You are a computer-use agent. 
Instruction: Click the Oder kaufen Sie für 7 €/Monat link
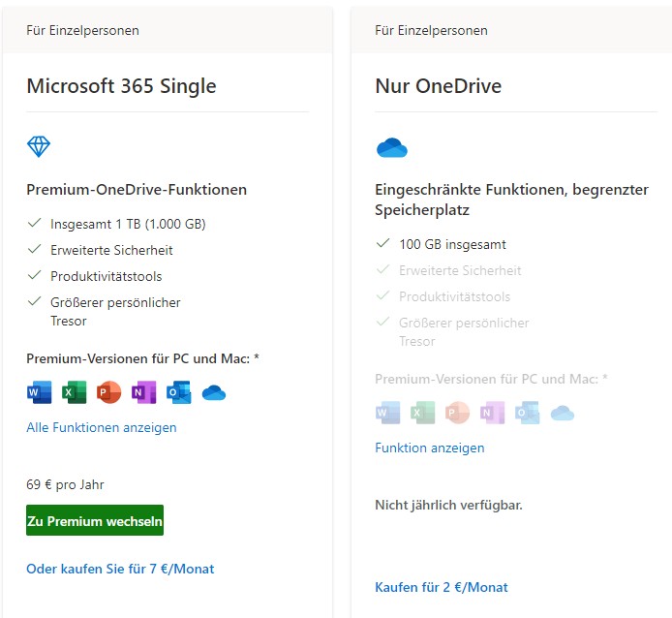[120, 569]
